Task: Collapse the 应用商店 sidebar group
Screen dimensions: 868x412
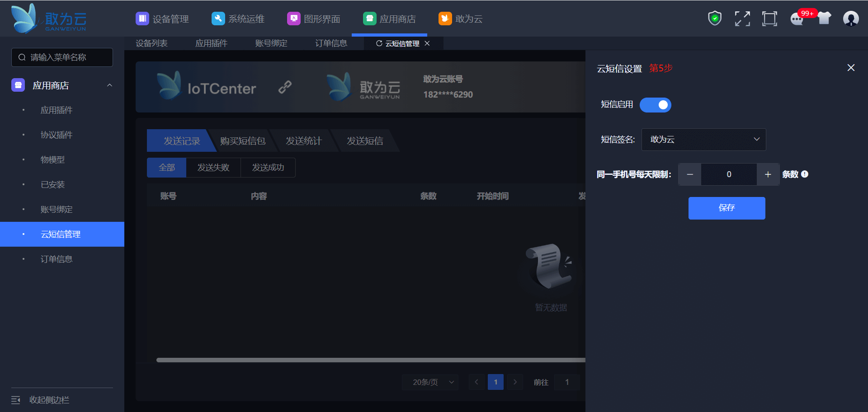Action: (109, 85)
